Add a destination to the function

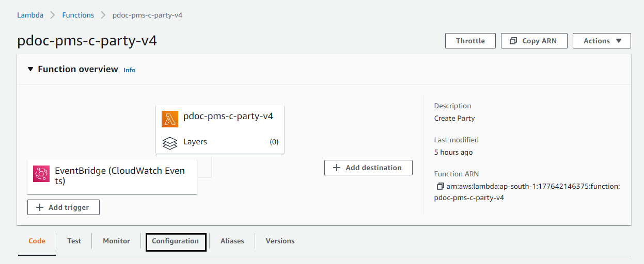point(368,168)
